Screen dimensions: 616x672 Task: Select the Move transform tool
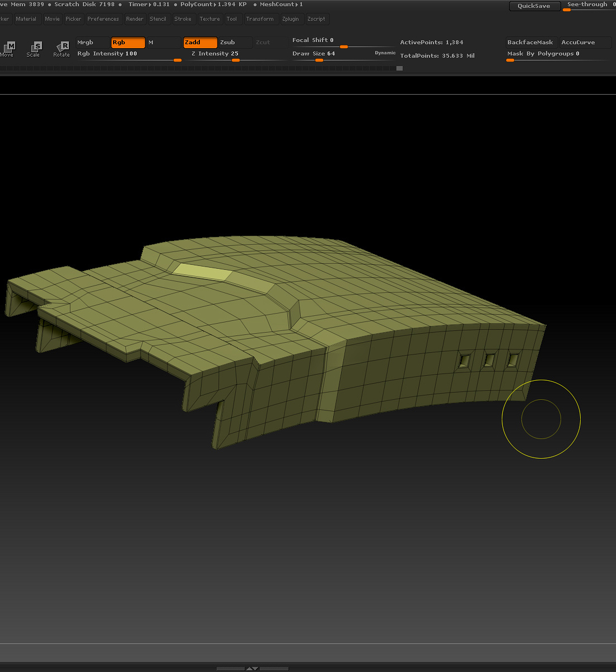[x=7, y=49]
